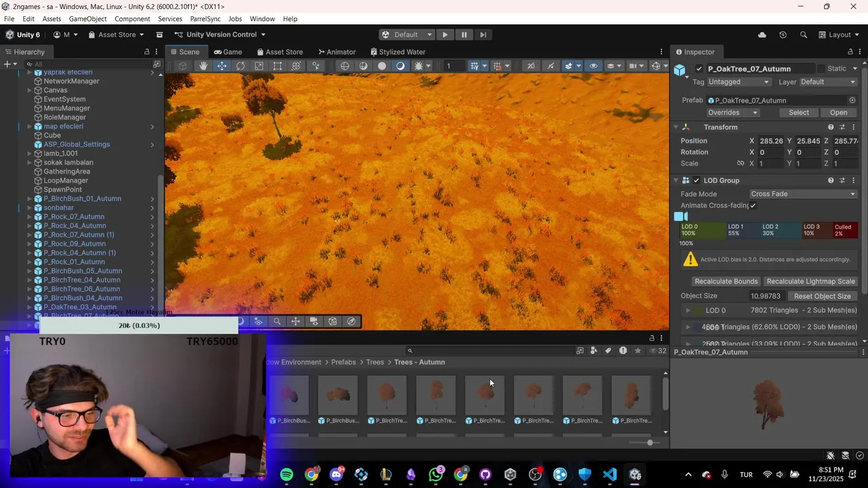Image resolution: width=868 pixels, height=488 pixels.
Task: Open Transform component presets icon
Action: (842, 127)
